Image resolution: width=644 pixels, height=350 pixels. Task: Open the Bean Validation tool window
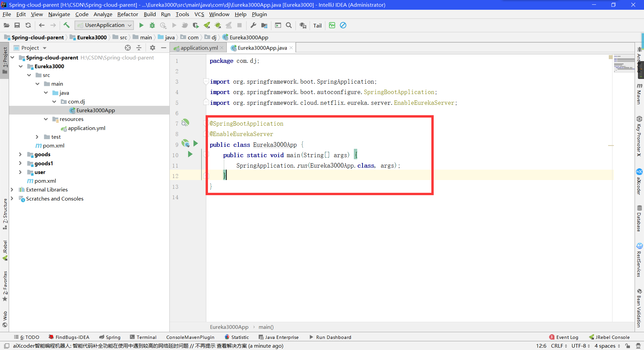639,308
